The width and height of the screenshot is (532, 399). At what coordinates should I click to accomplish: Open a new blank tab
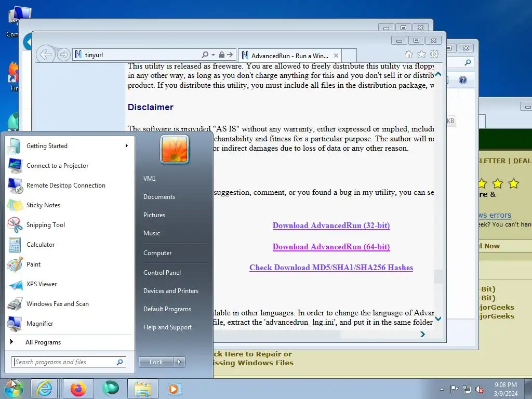[349, 56]
